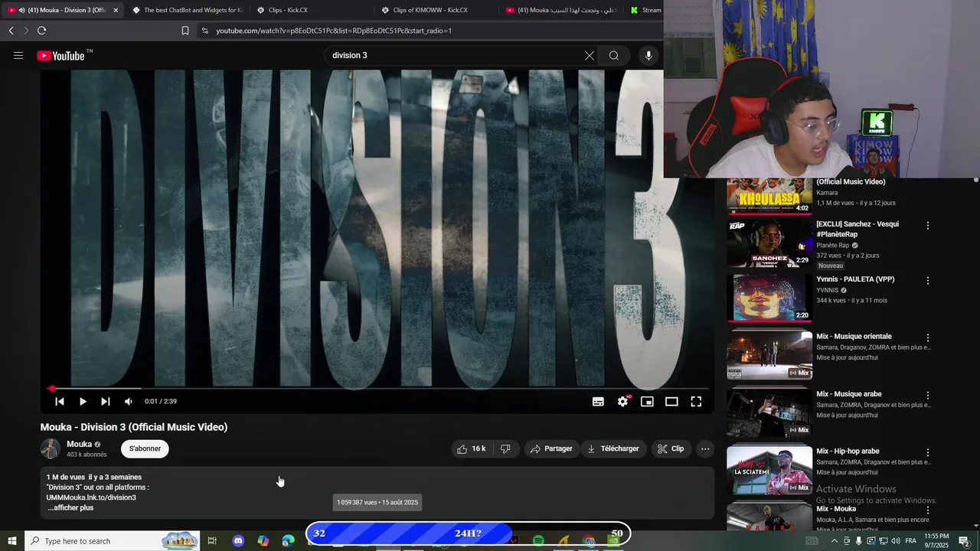Click the Télécharger download button
The height and width of the screenshot is (551, 980).
click(x=612, y=448)
